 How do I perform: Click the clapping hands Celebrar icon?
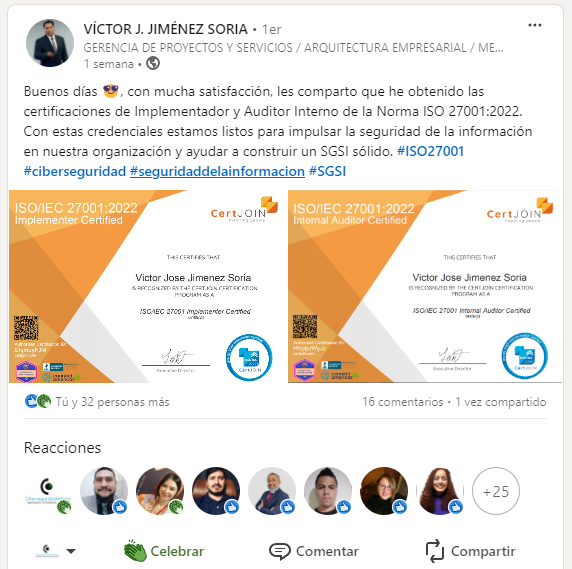coord(135,551)
